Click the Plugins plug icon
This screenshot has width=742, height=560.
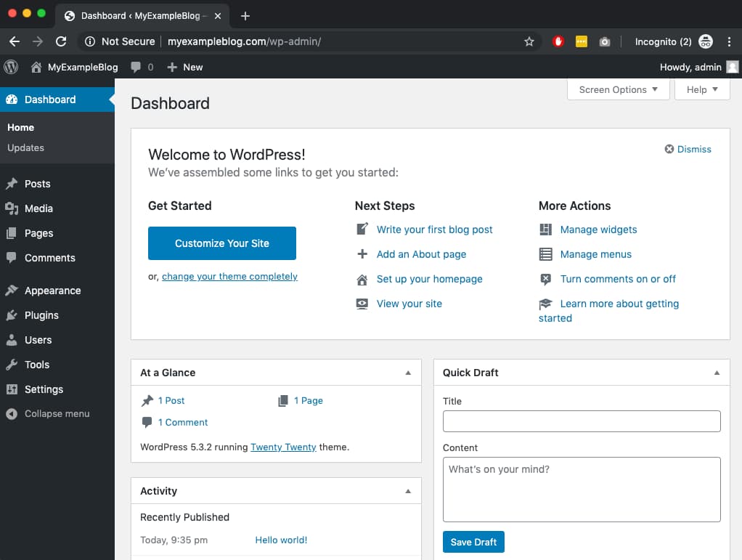pyautogui.click(x=12, y=315)
